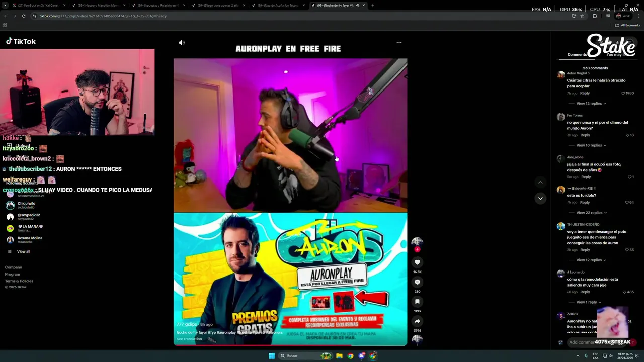
Task: Reply to Agente-X's comment
Action: tap(585, 202)
